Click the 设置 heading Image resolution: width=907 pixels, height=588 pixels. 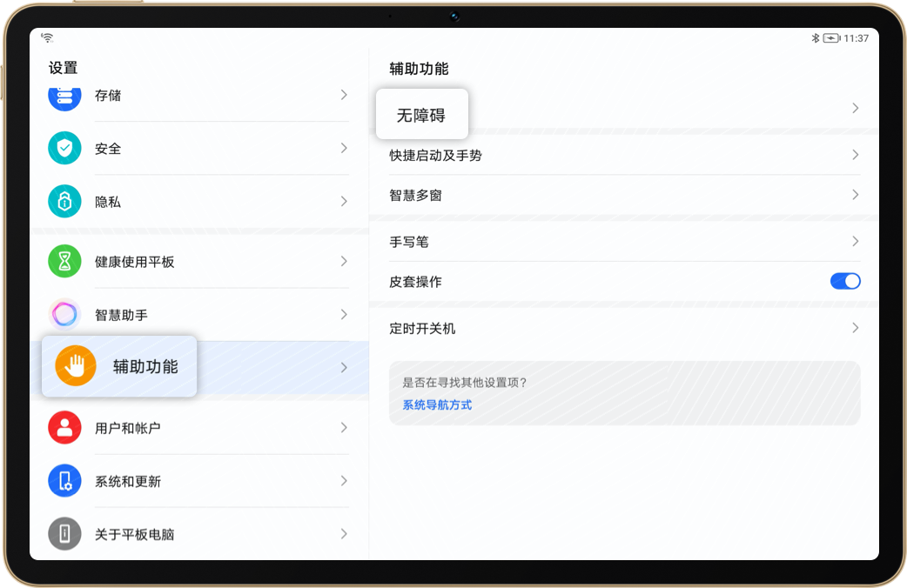pyautogui.click(x=63, y=68)
